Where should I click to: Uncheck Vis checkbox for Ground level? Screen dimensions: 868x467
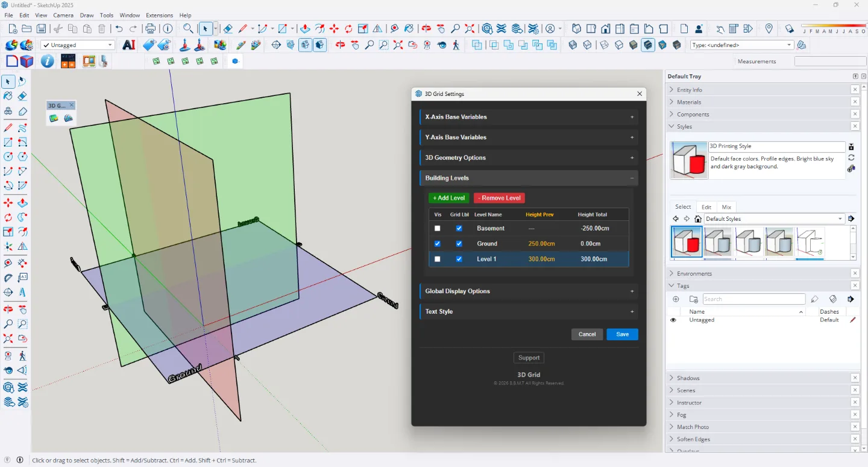[x=438, y=244]
